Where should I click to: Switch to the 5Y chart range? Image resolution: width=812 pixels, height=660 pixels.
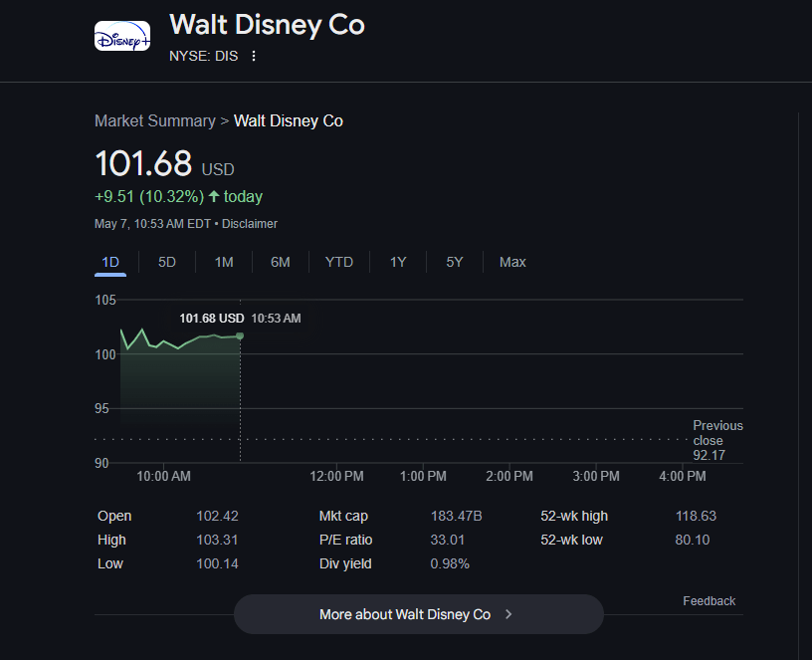(454, 262)
